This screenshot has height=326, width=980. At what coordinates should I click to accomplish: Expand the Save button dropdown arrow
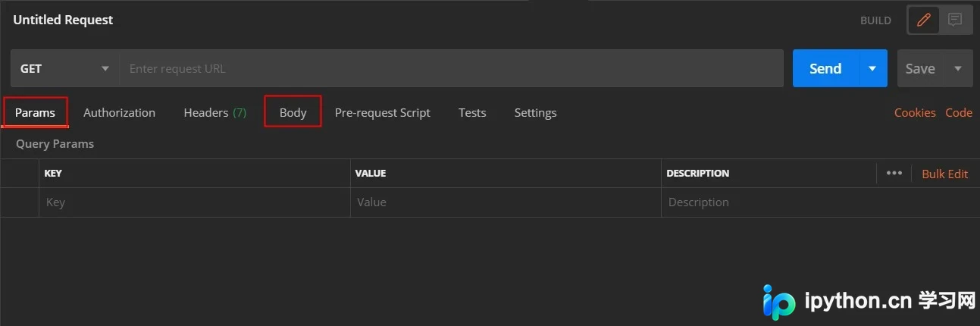pos(958,68)
